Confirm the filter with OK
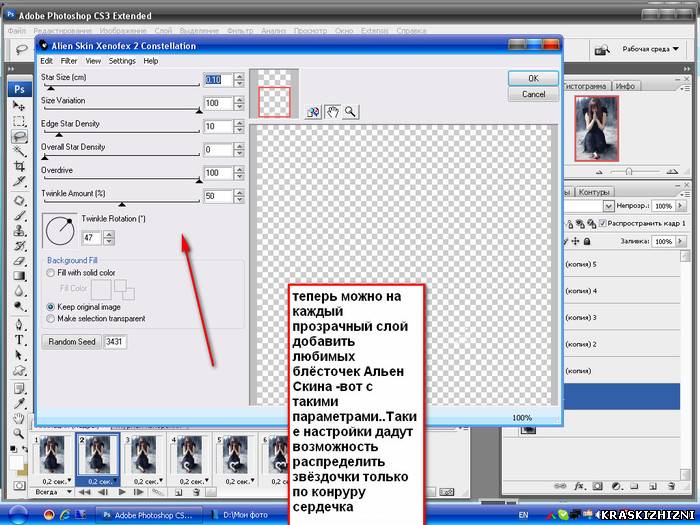 coord(533,78)
